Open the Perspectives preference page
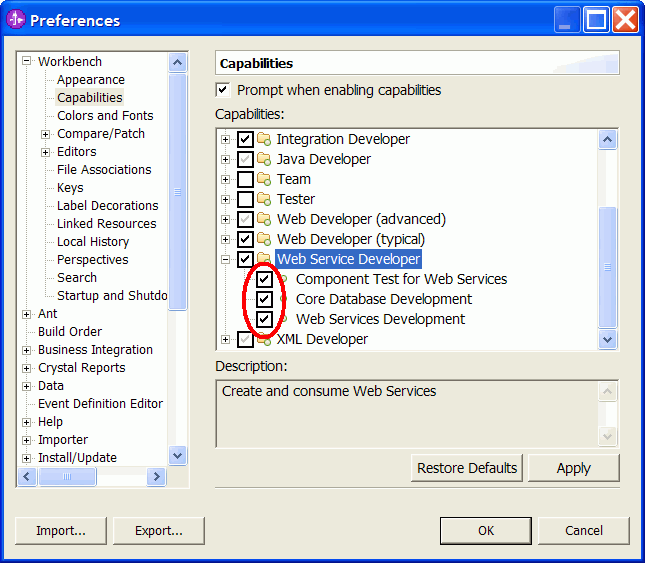The height and width of the screenshot is (563, 645). point(93,259)
